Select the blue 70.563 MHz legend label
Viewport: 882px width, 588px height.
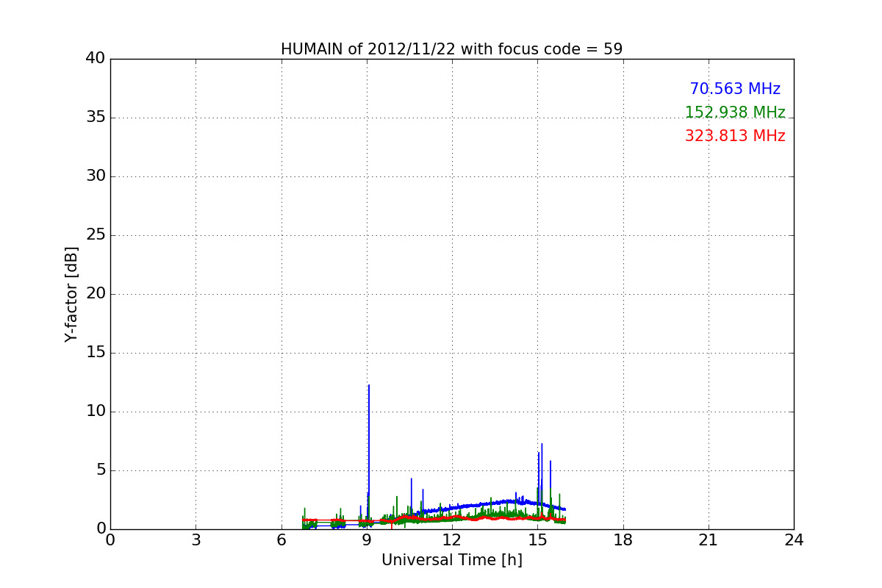tap(735, 89)
